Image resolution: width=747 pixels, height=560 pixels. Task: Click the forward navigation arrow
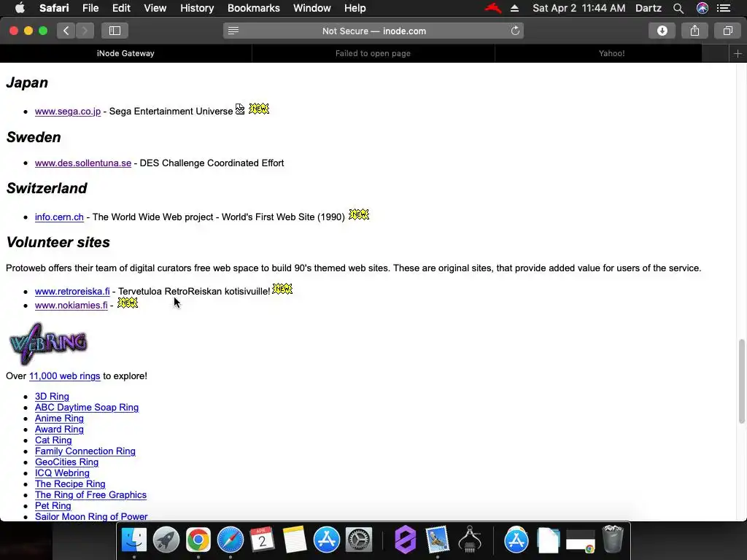click(x=85, y=31)
